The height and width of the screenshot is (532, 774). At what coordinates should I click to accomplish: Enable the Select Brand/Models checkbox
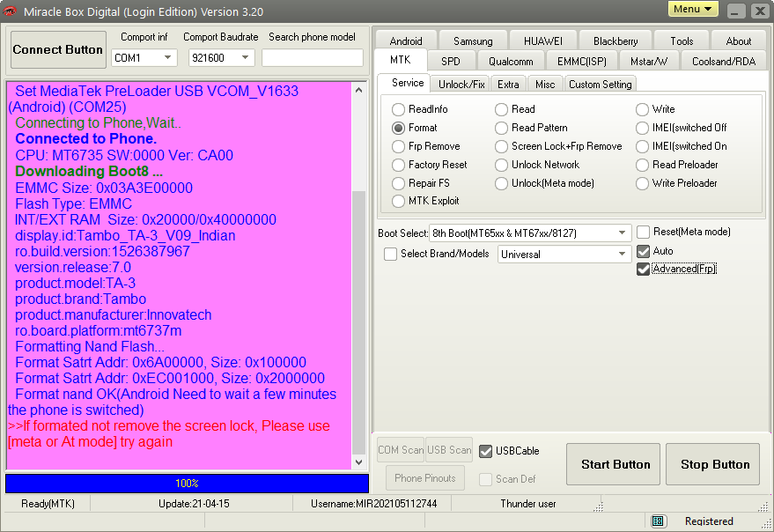pyautogui.click(x=390, y=254)
